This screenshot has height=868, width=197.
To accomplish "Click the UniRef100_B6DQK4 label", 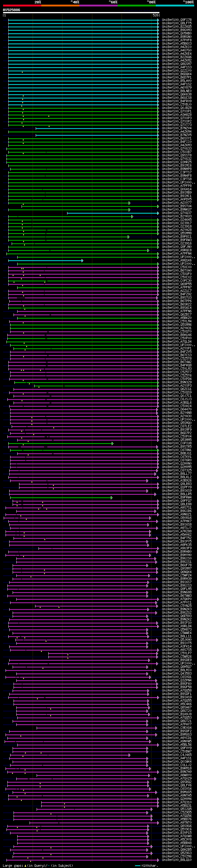I will click(177, 74).
